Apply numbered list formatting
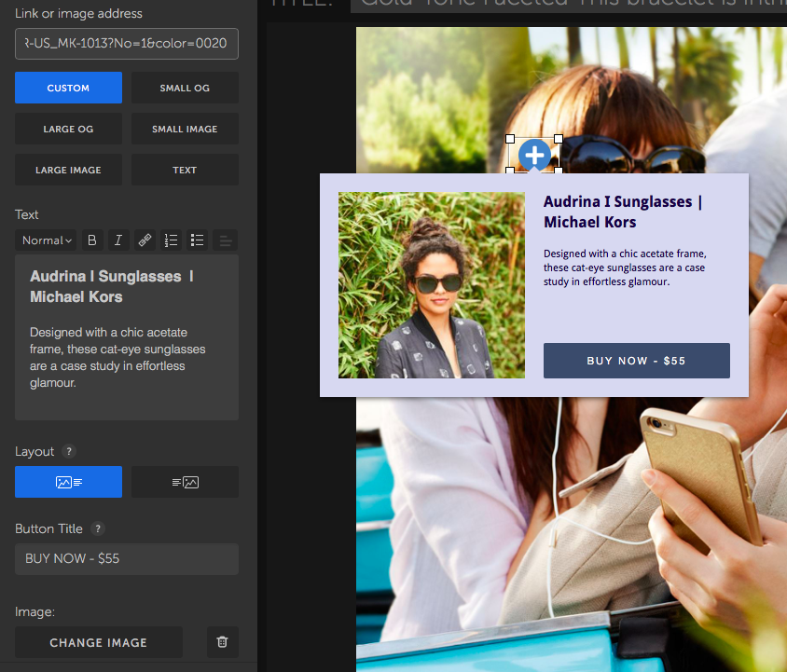 click(x=172, y=240)
